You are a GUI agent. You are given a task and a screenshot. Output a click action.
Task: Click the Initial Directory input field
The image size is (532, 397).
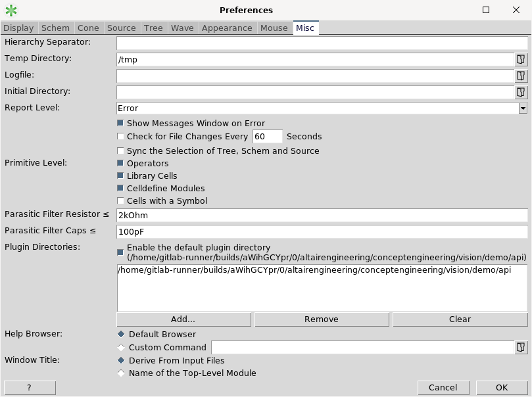[x=316, y=92]
